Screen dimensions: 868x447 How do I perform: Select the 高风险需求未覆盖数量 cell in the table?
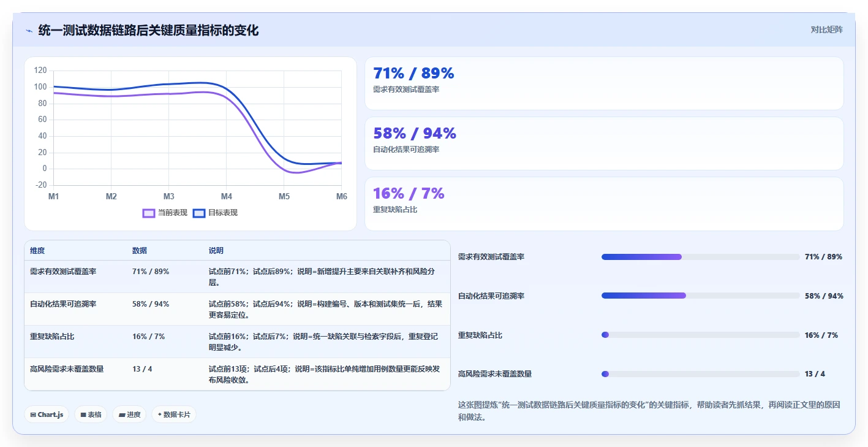67,369
